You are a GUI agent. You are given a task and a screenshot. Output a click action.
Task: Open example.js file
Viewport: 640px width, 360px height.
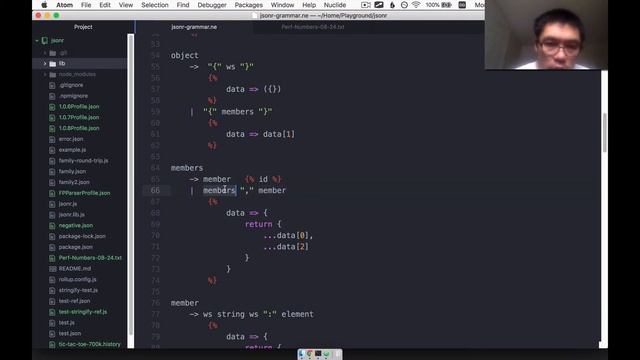[72, 150]
